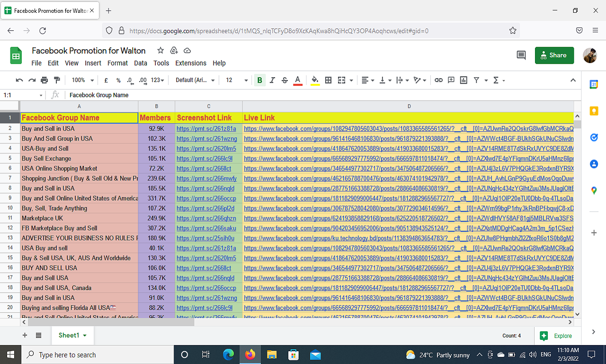Open Google Tasks in the side panel
This screenshot has height=364, width=606.
coord(594,137)
